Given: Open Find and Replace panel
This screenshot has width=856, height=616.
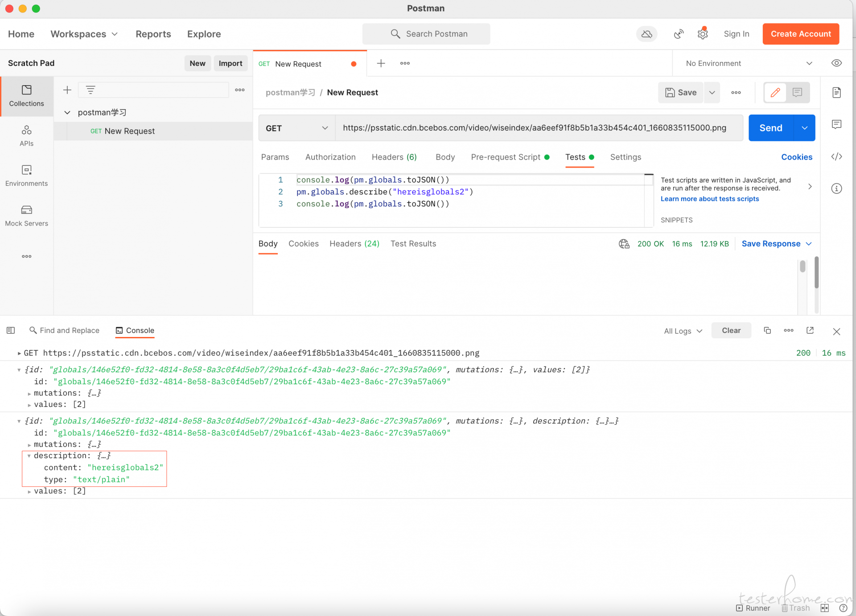Looking at the screenshot, I should [64, 330].
